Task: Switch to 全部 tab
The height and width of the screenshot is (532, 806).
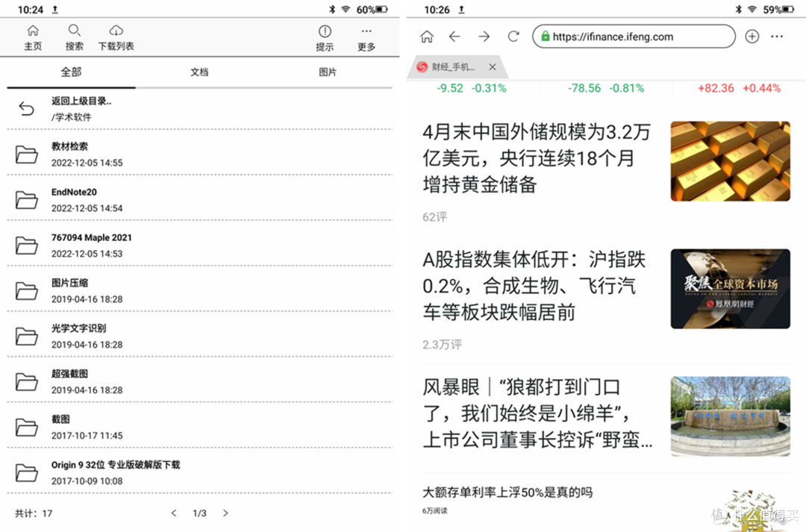Action: [x=71, y=72]
